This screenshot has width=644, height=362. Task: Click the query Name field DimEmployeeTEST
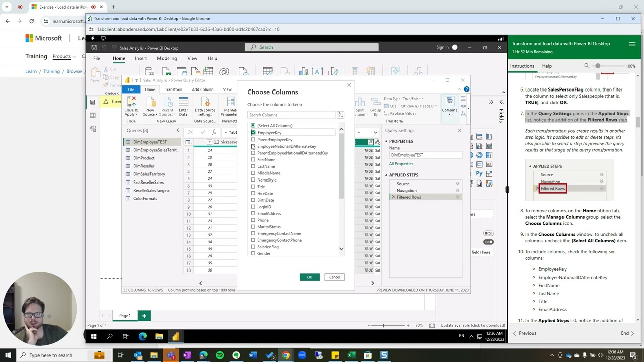(x=425, y=155)
